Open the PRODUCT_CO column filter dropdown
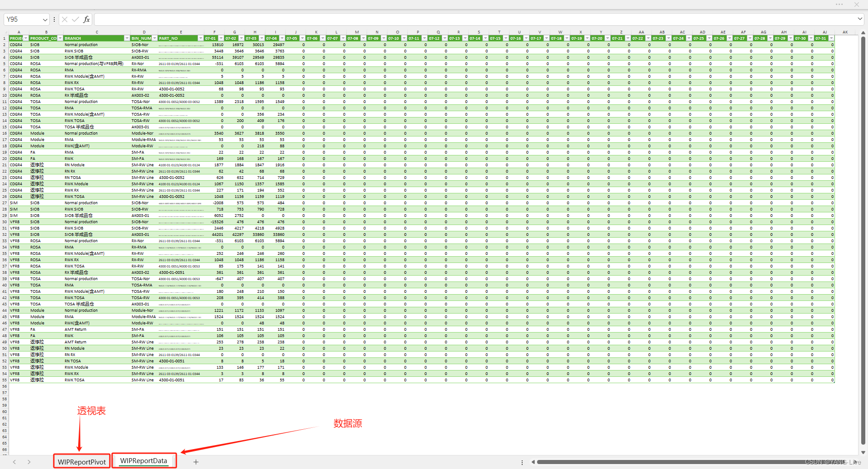Screen dimensions: 868x469 [60, 38]
